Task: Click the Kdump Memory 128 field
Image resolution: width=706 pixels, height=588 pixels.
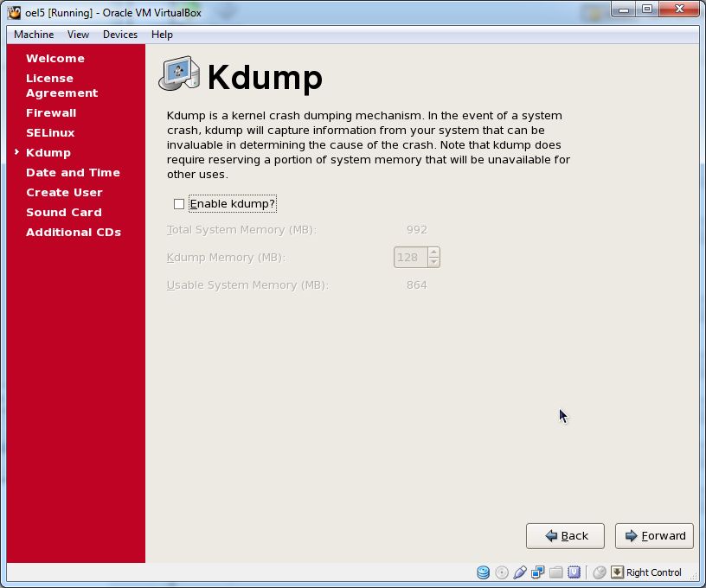Action: (411, 258)
